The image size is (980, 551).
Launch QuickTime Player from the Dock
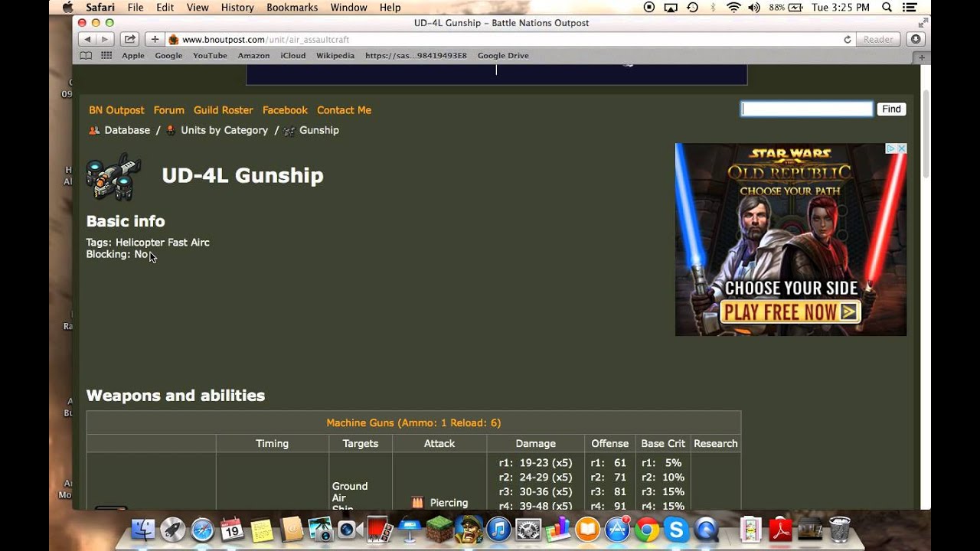coord(706,530)
